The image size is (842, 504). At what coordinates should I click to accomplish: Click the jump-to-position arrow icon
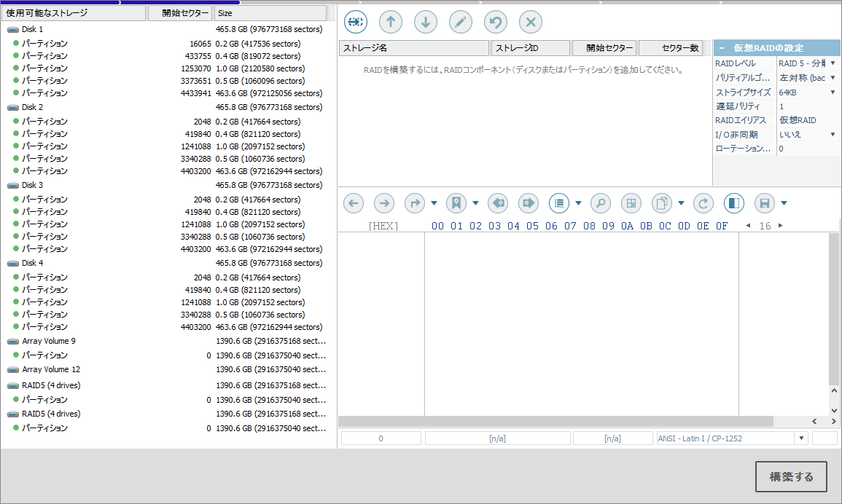point(415,203)
